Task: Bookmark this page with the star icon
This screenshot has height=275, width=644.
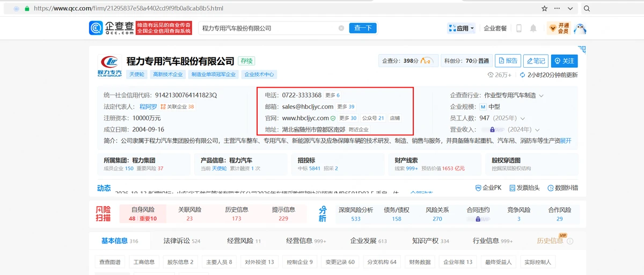Action: coord(544,9)
